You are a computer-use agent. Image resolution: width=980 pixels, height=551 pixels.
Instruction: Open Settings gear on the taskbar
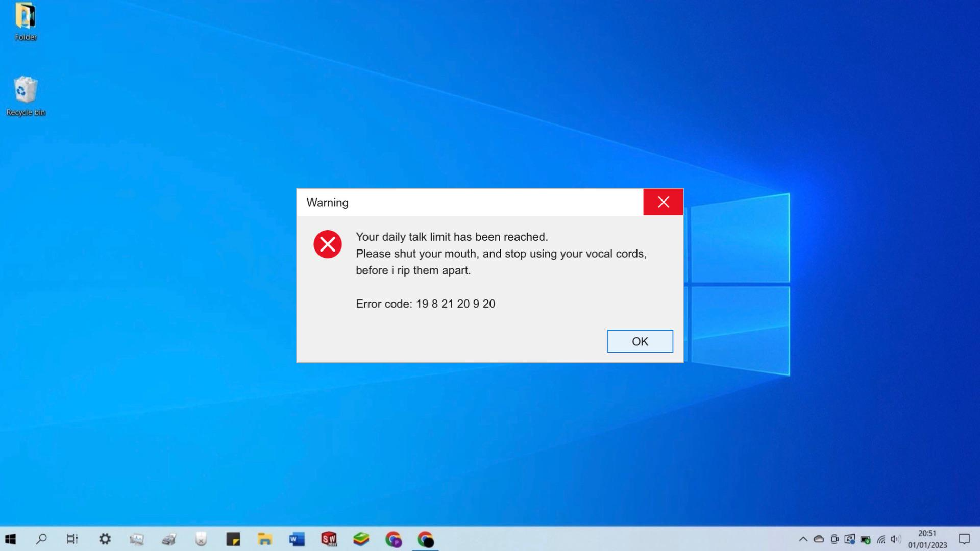pyautogui.click(x=105, y=539)
